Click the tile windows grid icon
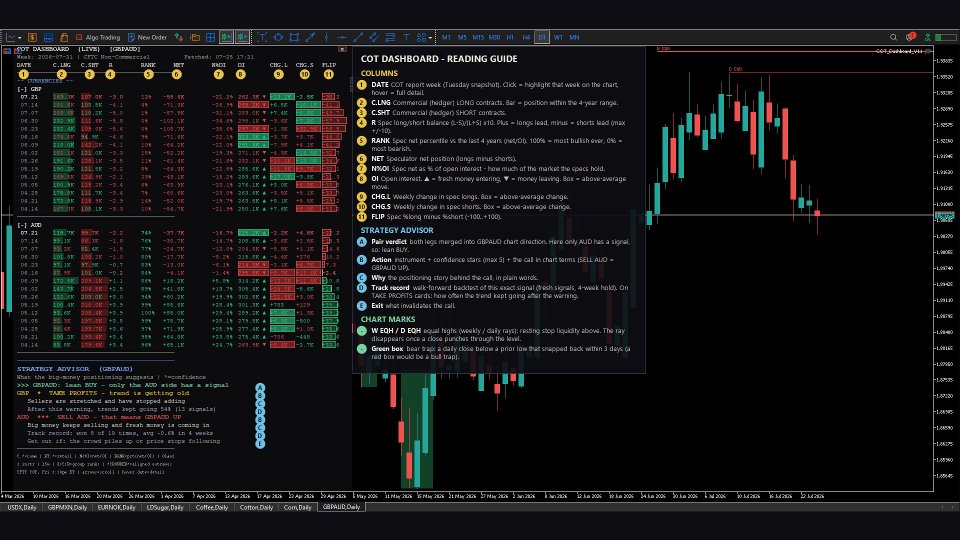960x540 pixels. point(211,37)
